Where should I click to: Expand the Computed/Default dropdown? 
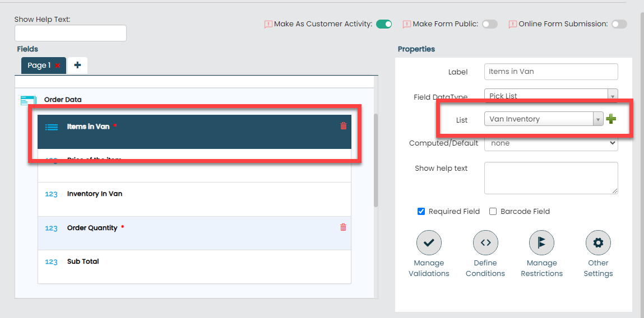[550, 143]
